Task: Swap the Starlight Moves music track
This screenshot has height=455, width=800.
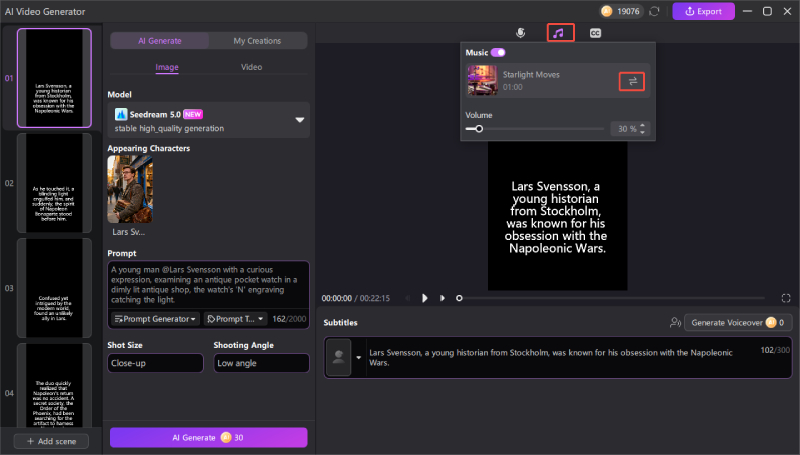Action: click(x=631, y=81)
